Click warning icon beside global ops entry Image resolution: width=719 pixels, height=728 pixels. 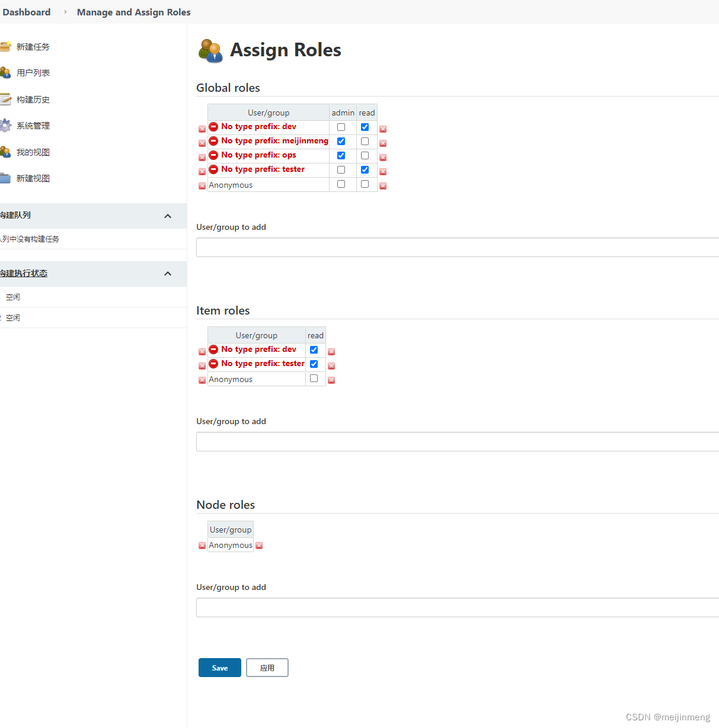[213, 155]
